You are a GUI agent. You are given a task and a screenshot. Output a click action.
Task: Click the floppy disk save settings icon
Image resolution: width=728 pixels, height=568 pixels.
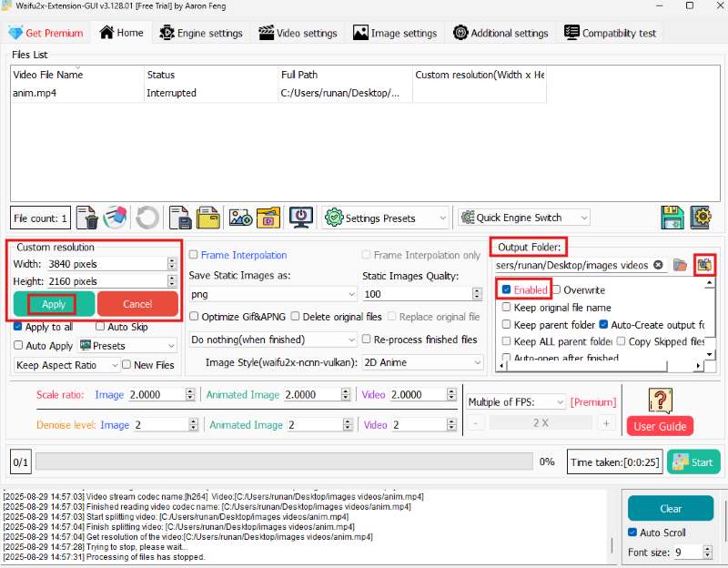[672, 218]
